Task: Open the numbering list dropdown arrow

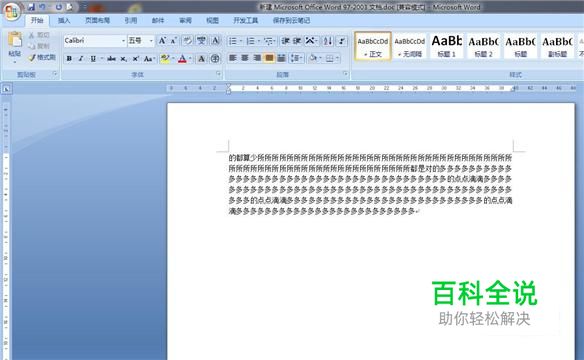Action: [259, 41]
